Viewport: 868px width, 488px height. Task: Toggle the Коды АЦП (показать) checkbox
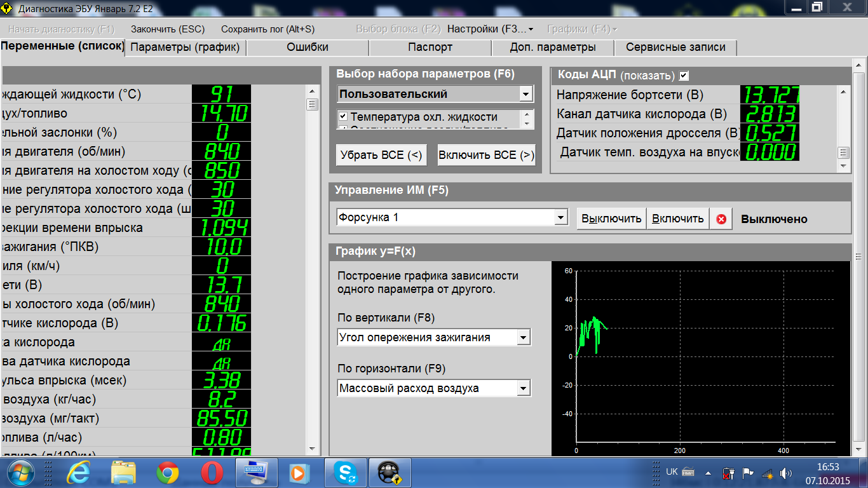pos(684,76)
